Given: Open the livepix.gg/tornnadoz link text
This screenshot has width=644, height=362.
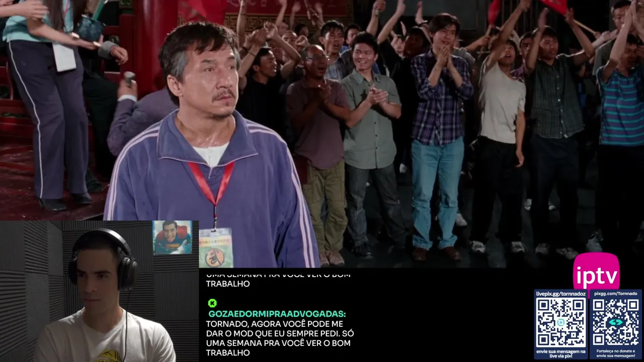Looking at the screenshot, I should [x=560, y=294].
